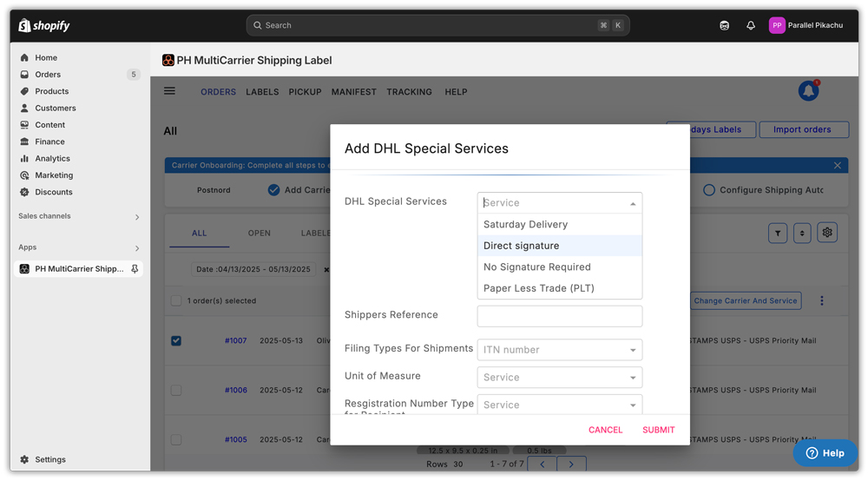Choose Saturday Delivery option
The width and height of the screenshot is (868, 481).
tap(560, 224)
